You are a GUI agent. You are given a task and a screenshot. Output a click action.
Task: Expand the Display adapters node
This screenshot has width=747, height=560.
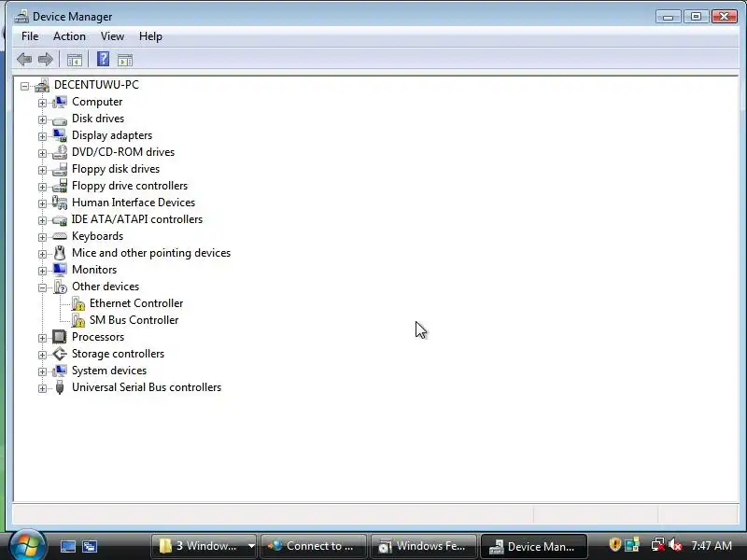42,136
